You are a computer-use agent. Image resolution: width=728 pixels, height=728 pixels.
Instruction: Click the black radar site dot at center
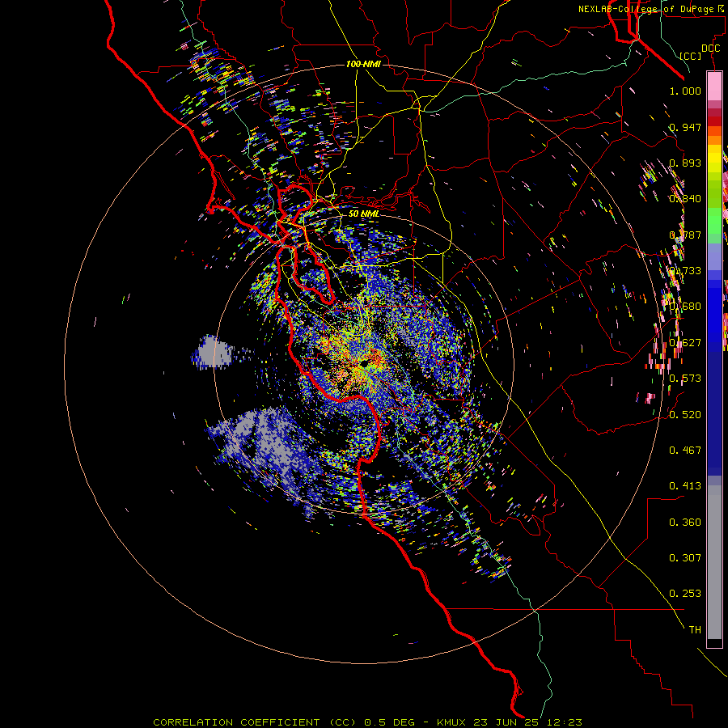(x=366, y=363)
